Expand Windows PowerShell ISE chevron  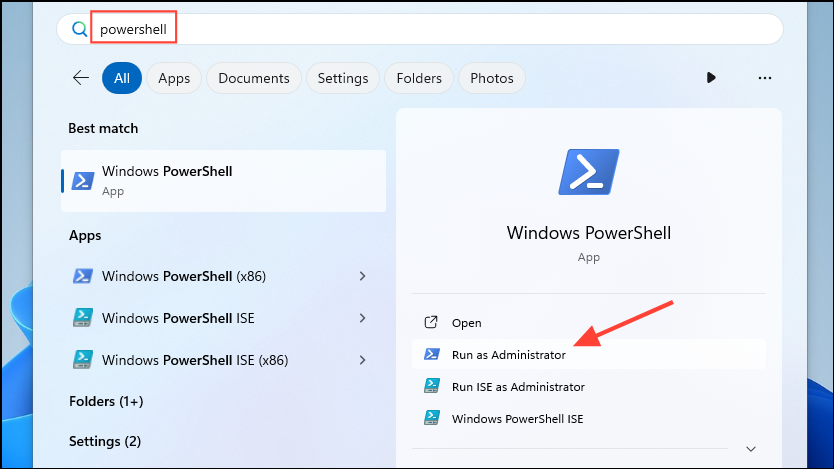click(362, 318)
